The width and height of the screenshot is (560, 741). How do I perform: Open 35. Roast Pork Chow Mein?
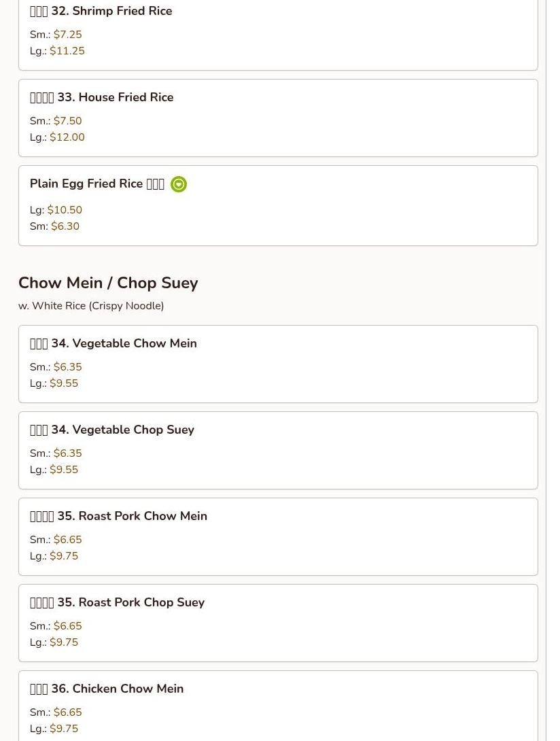(278, 537)
